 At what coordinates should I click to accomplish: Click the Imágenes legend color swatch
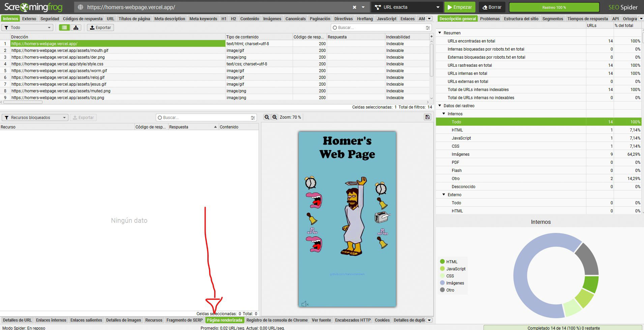coord(442,283)
